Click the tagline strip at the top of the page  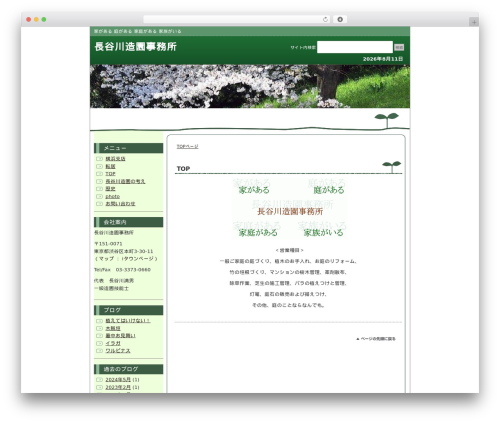[x=250, y=31]
